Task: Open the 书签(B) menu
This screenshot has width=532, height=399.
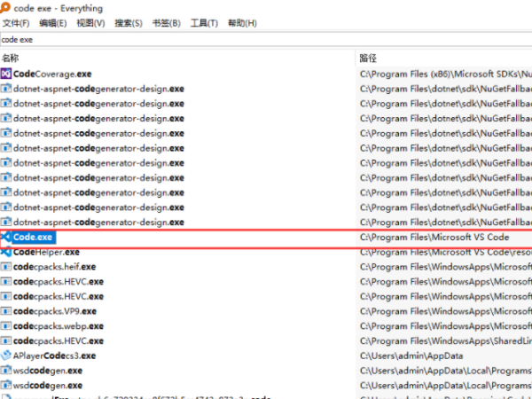Action: coord(167,23)
